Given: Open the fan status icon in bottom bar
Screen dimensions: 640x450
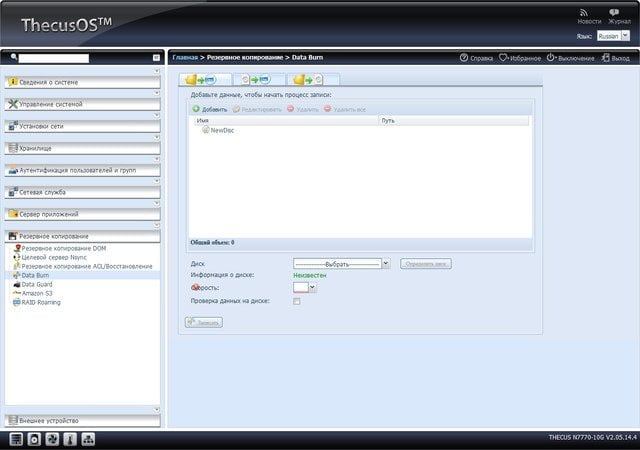Looking at the screenshot, I should coord(52,439).
